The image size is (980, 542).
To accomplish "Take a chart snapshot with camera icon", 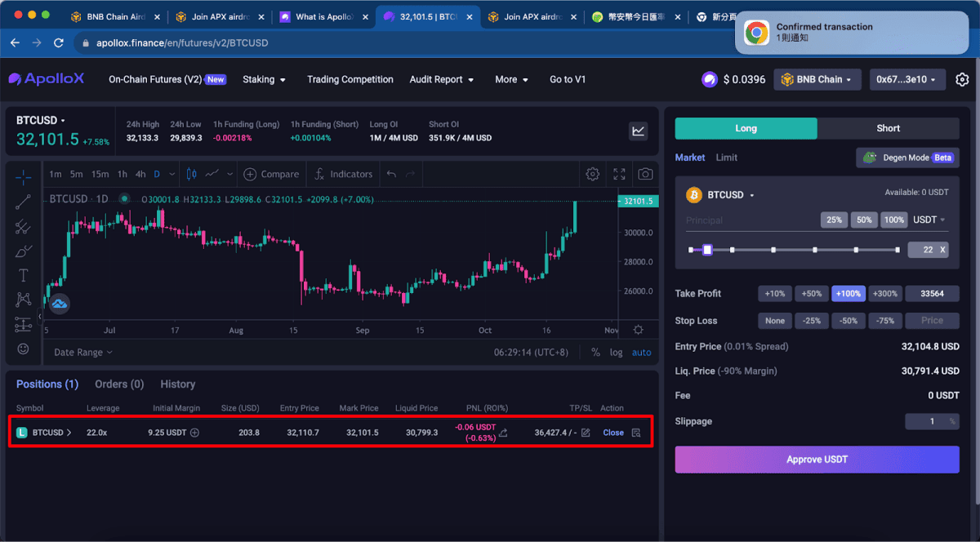I will click(x=645, y=174).
